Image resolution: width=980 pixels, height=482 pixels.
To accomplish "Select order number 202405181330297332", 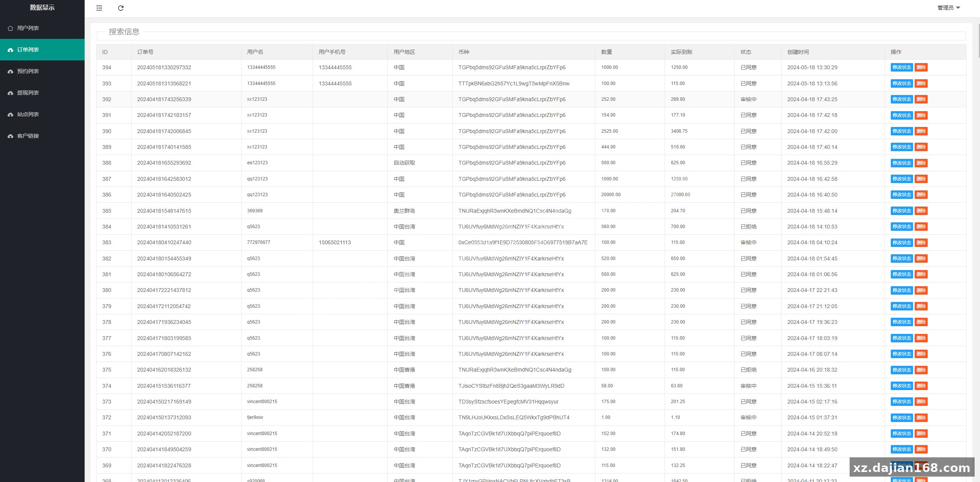I will (x=164, y=67).
